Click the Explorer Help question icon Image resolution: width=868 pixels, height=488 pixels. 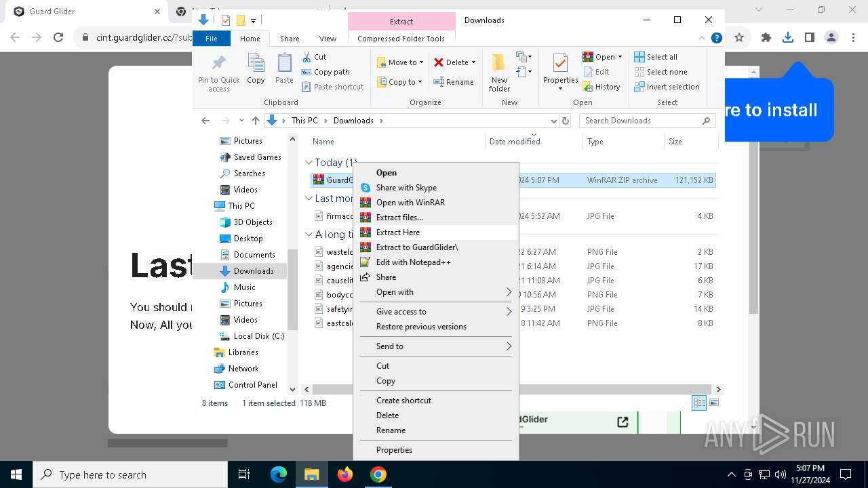click(716, 39)
